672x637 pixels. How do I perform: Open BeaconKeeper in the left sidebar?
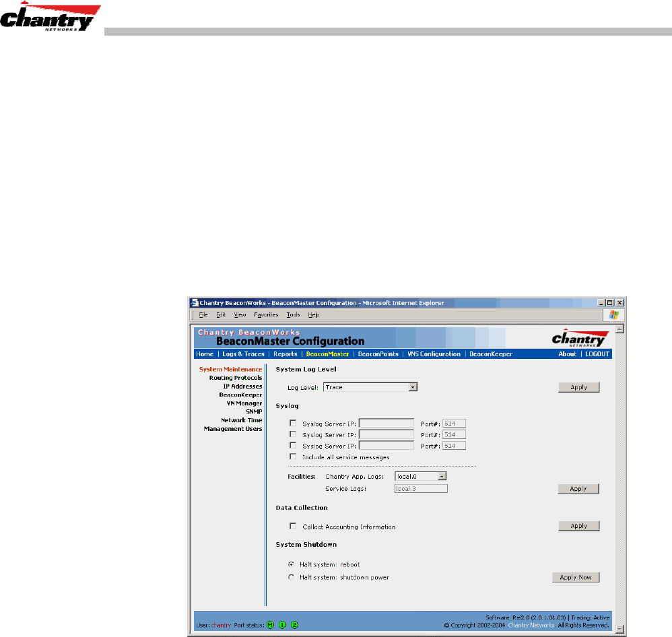(240, 395)
